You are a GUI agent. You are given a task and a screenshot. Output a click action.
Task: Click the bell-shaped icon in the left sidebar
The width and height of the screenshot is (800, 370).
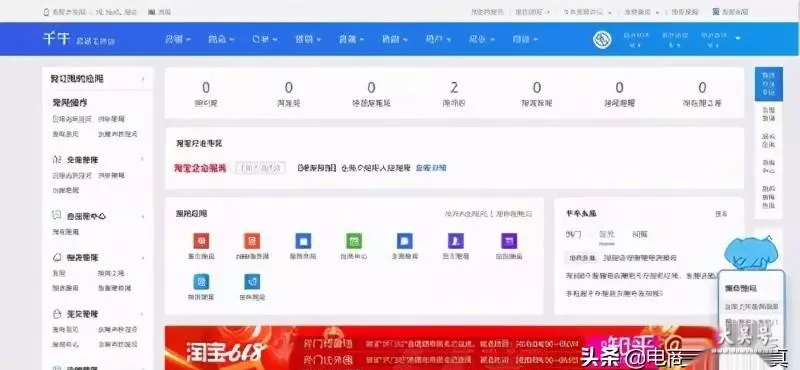coord(57,257)
